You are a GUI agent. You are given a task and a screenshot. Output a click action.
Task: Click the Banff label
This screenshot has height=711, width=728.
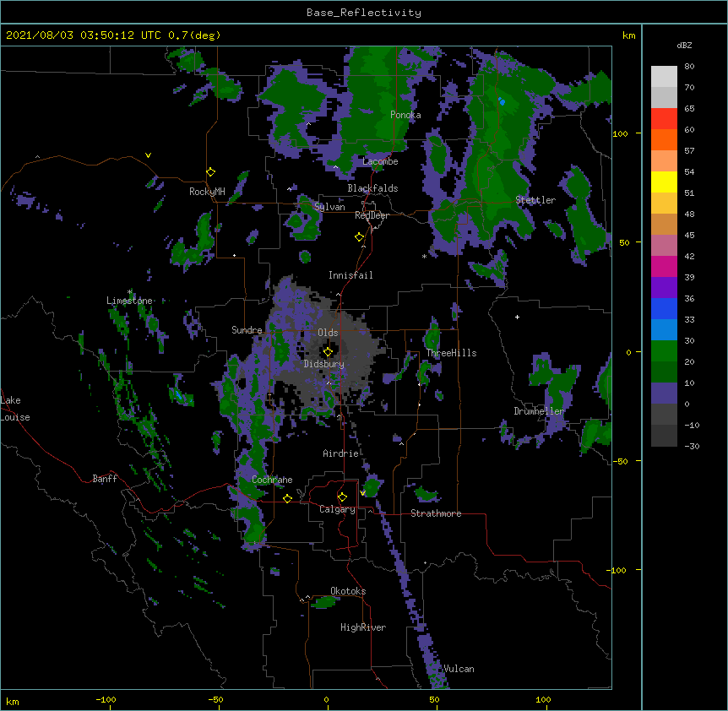coord(105,479)
